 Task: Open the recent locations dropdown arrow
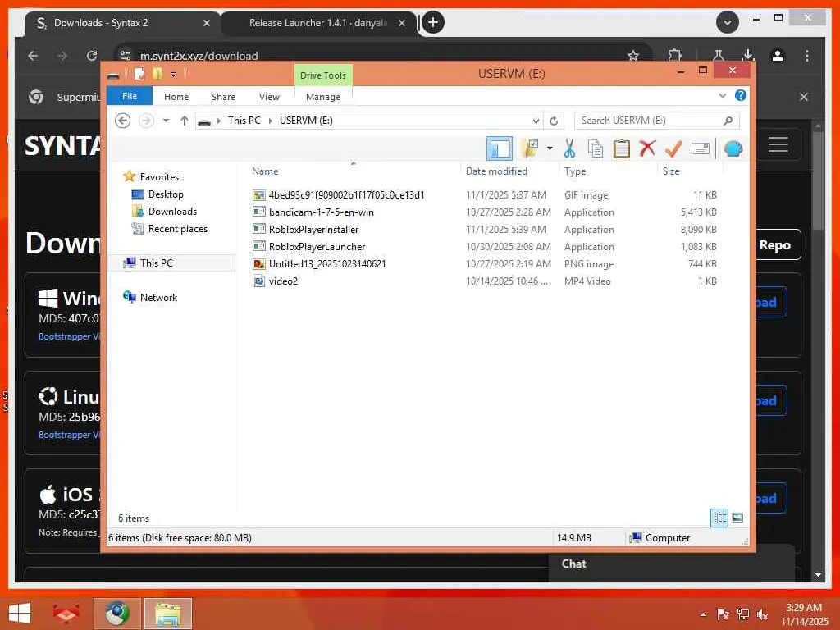click(x=166, y=121)
